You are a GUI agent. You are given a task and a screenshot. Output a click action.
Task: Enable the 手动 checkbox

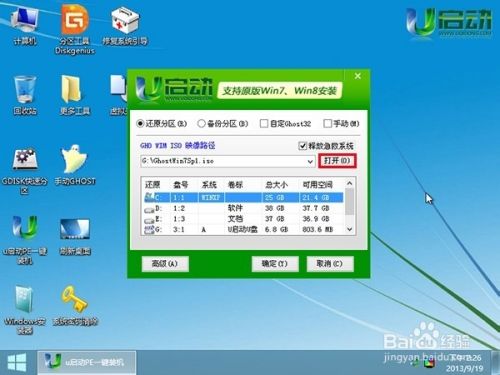(327, 124)
